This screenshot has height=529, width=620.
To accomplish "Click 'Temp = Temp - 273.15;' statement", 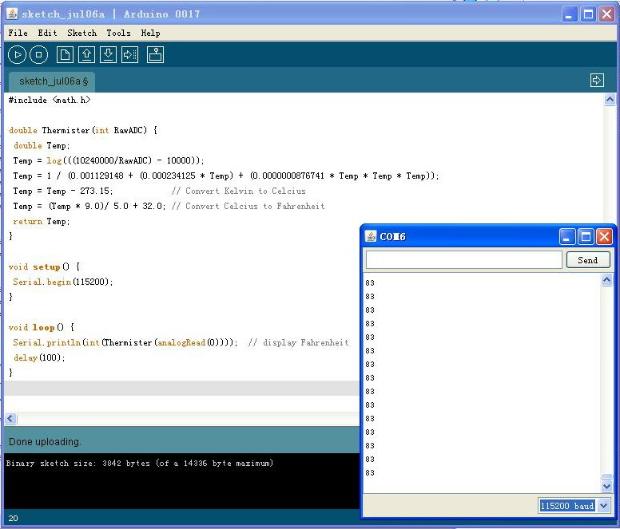I will coord(63,191).
